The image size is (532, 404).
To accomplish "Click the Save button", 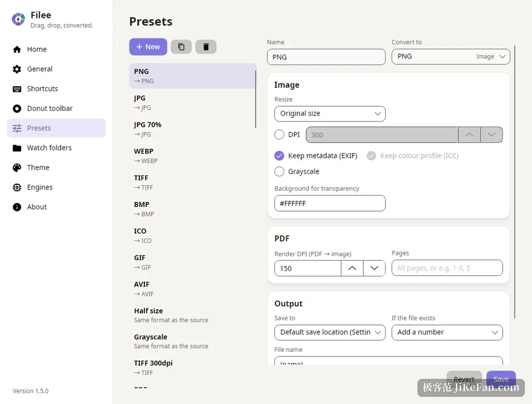I will [501, 379].
